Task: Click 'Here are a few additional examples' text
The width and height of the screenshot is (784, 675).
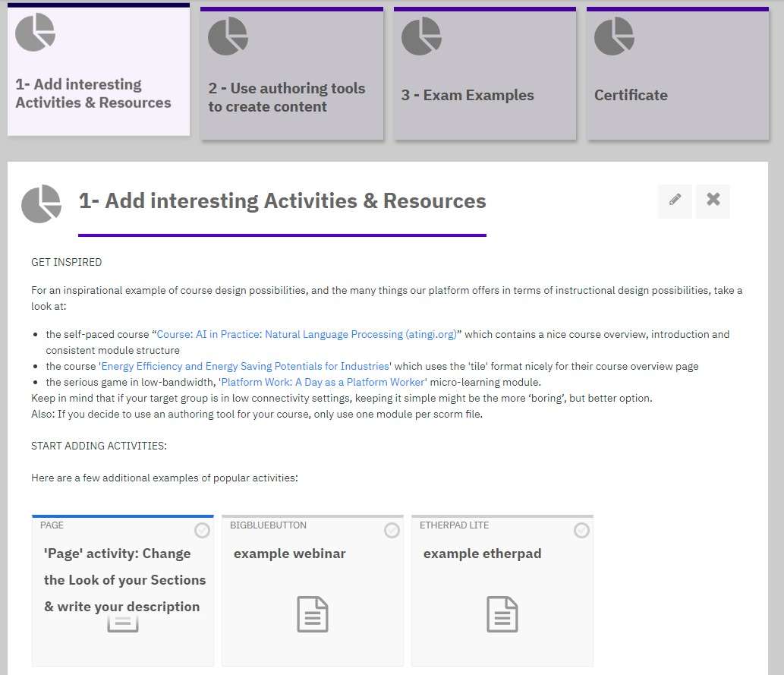Action: 165,478
